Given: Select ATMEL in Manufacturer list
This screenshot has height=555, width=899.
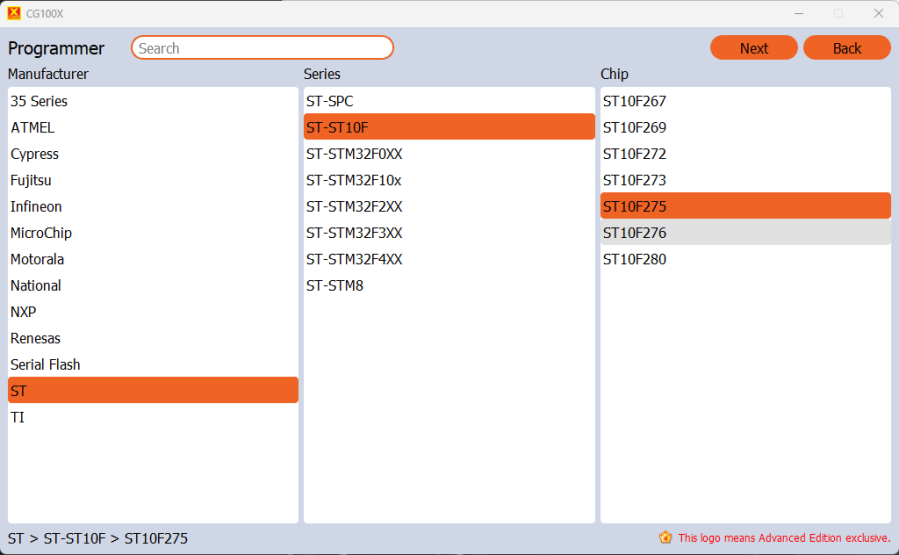Looking at the screenshot, I should (x=33, y=128).
